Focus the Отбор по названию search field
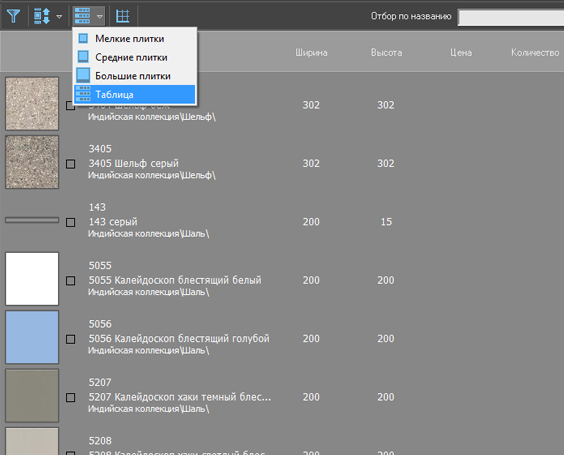Image resolution: width=564 pixels, height=455 pixels. (511, 18)
